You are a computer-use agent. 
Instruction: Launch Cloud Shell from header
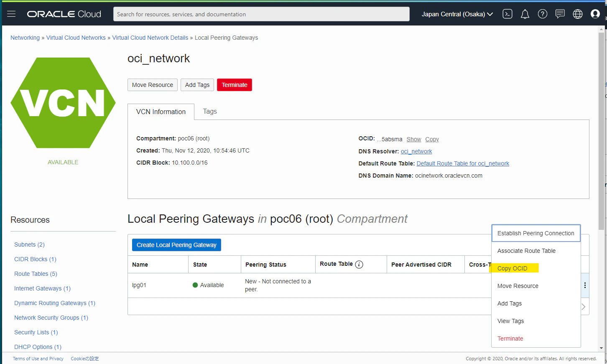508,14
